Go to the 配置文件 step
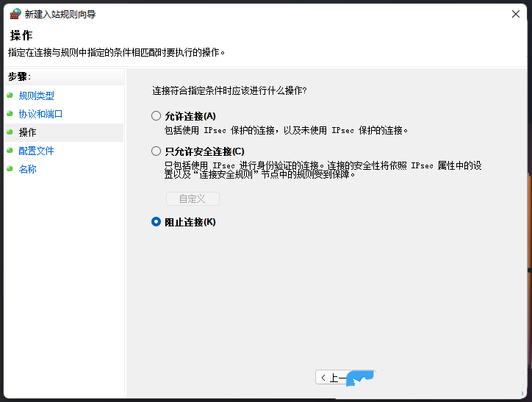Image resolution: width=532 pixels, height=402 pixels. point(36,151)
